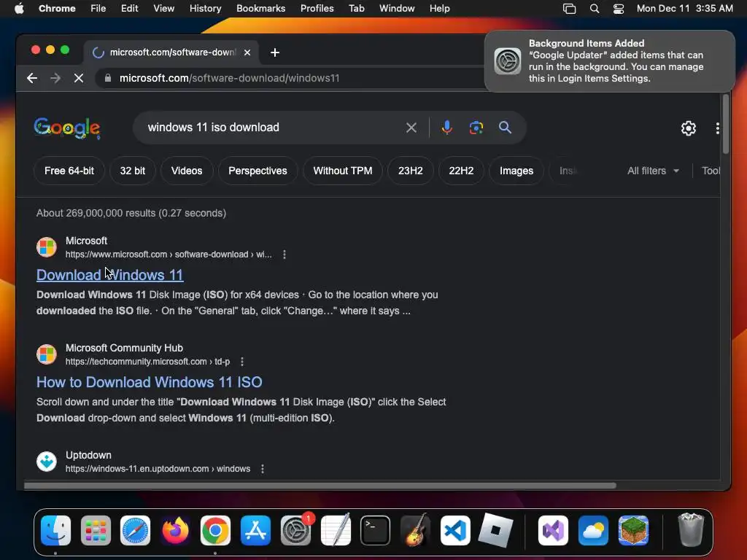
Task: Open How to Download Windows 11 ISO link
Action: pyautogui.click(x=150, y=382)
